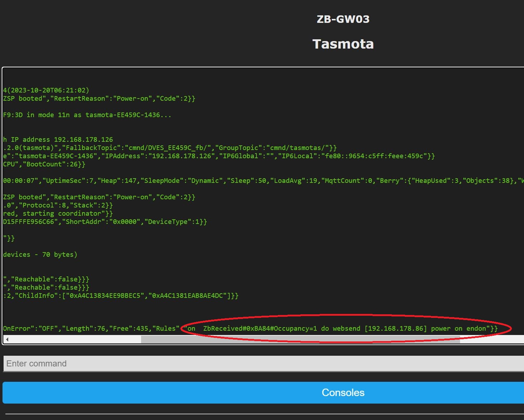The height and width of the screenshot is (420, 524).
Task: Click the line containing tasmota-EE459C-1436...
Action: [x=87, y=115]
